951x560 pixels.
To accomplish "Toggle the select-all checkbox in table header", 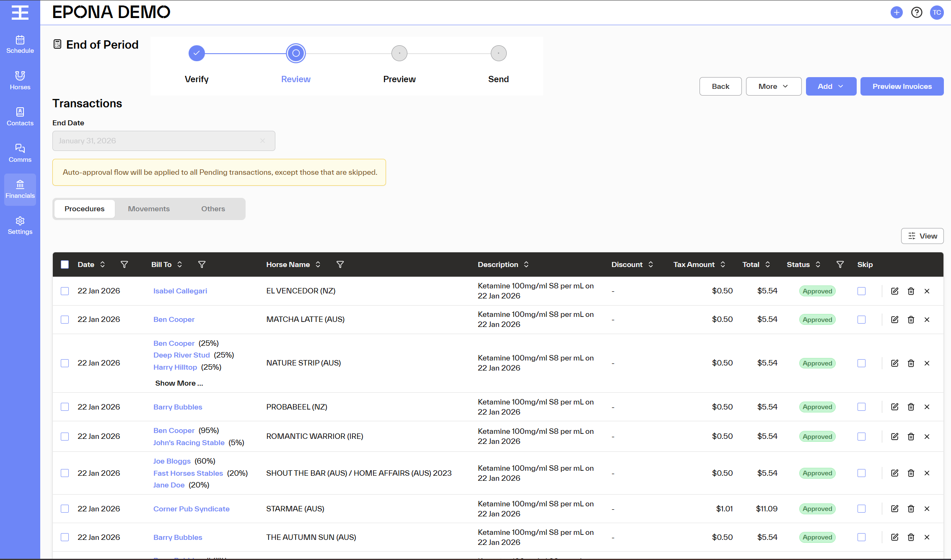I will (65, 264).
